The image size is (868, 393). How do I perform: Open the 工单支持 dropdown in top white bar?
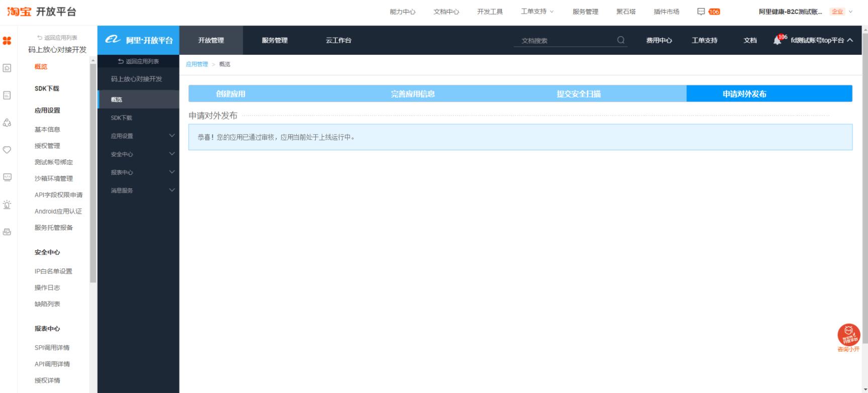(x=537, y=12)
